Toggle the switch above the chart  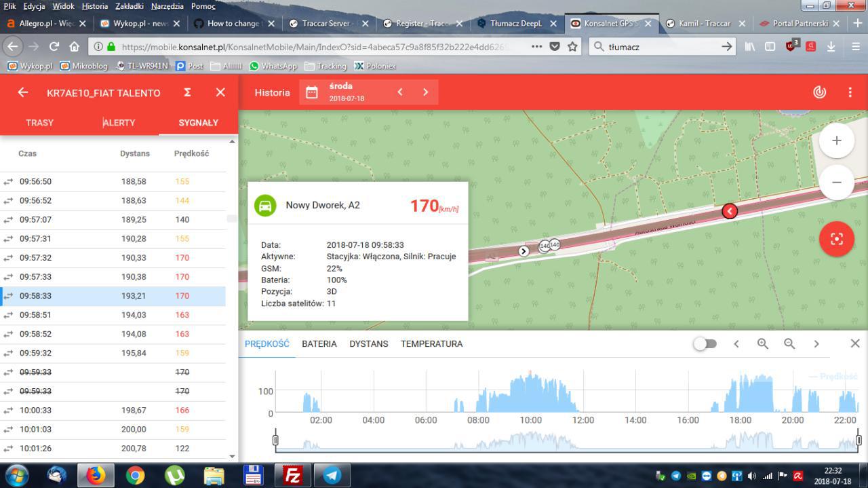(705, 343)
